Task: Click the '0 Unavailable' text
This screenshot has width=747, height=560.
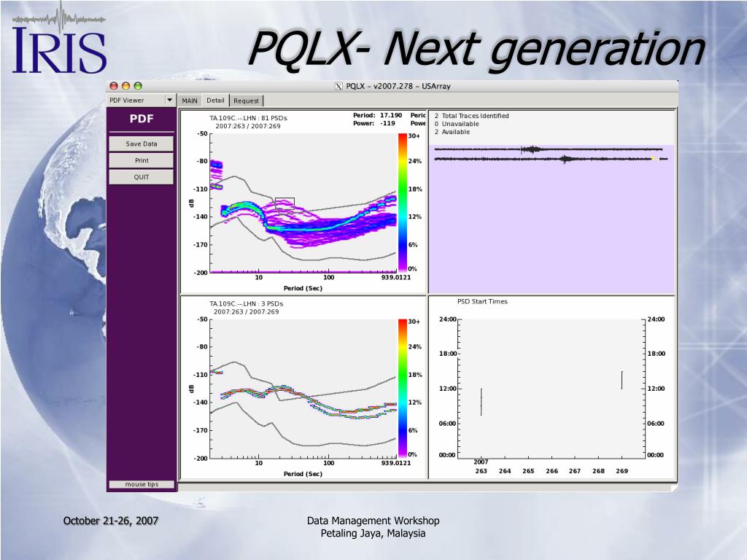Action: pos(457,124)
